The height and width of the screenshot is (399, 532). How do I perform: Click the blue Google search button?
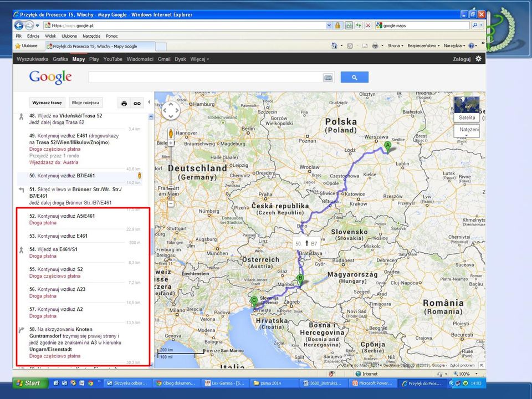pos(354,77)
